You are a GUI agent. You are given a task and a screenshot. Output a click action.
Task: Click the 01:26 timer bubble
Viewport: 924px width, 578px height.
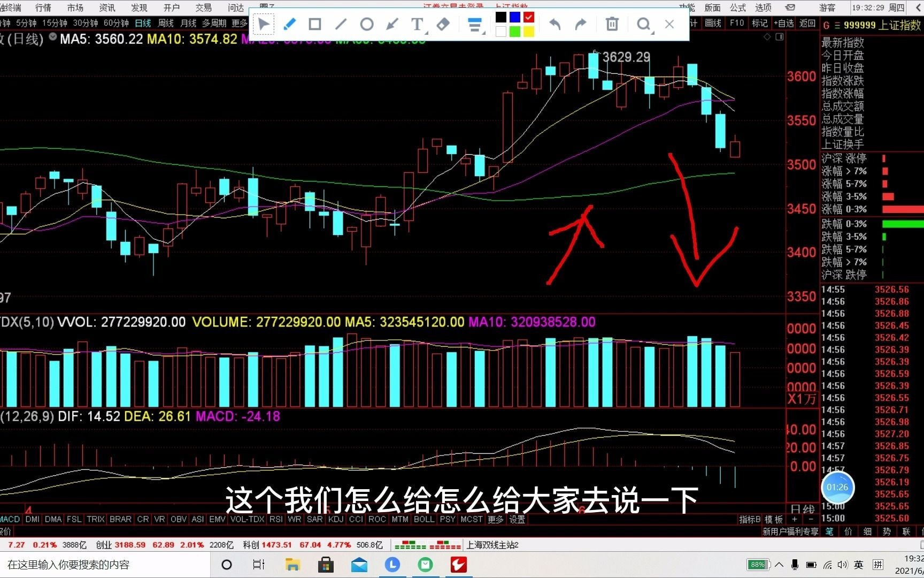[837, 487]
